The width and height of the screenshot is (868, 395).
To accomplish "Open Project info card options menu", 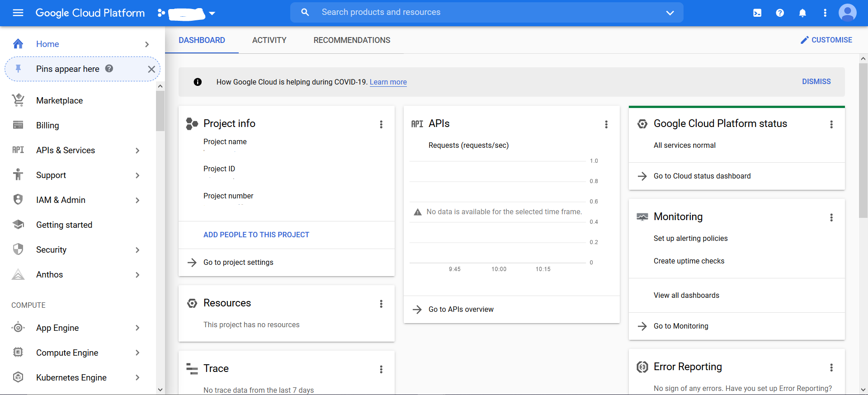I will (x=381, y=124).
